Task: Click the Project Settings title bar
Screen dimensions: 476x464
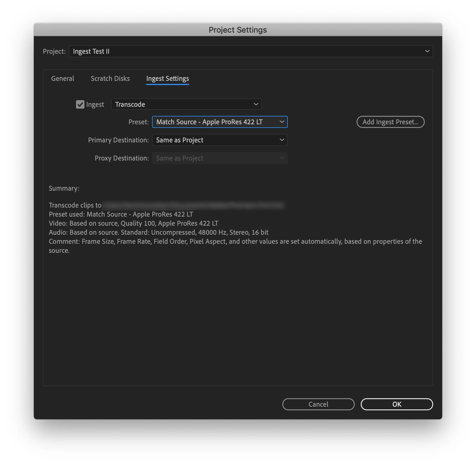Action: [238, 30]
